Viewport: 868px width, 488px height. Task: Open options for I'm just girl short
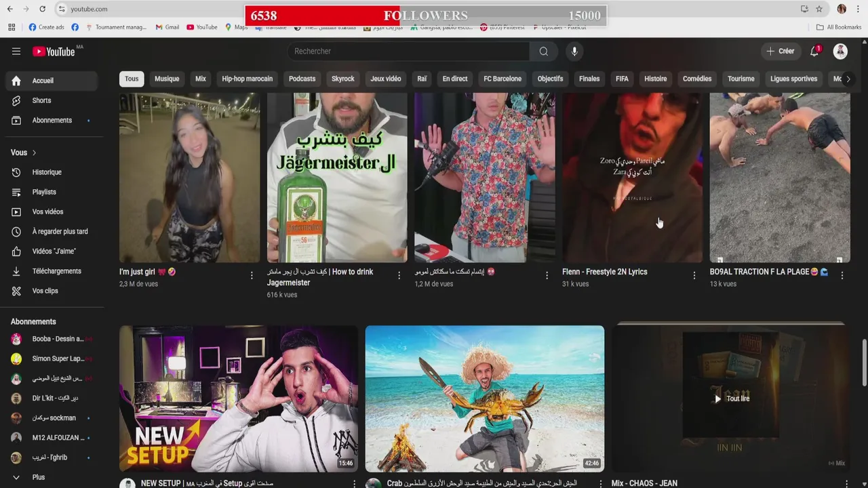pos(252,275)
